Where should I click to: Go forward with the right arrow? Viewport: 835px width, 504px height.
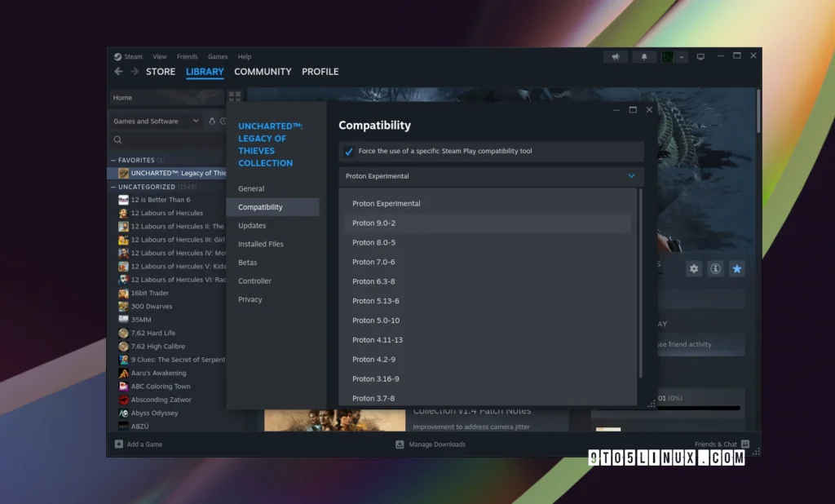point(135,72)
